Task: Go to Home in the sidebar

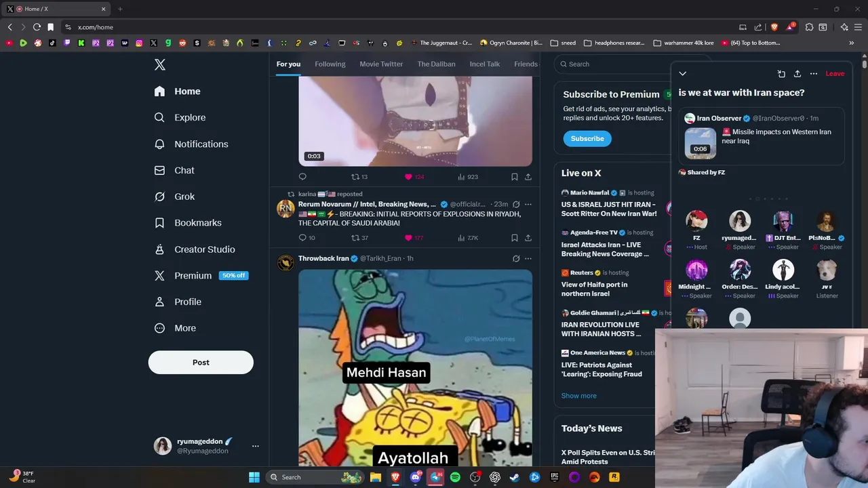Action: (177, 91)
